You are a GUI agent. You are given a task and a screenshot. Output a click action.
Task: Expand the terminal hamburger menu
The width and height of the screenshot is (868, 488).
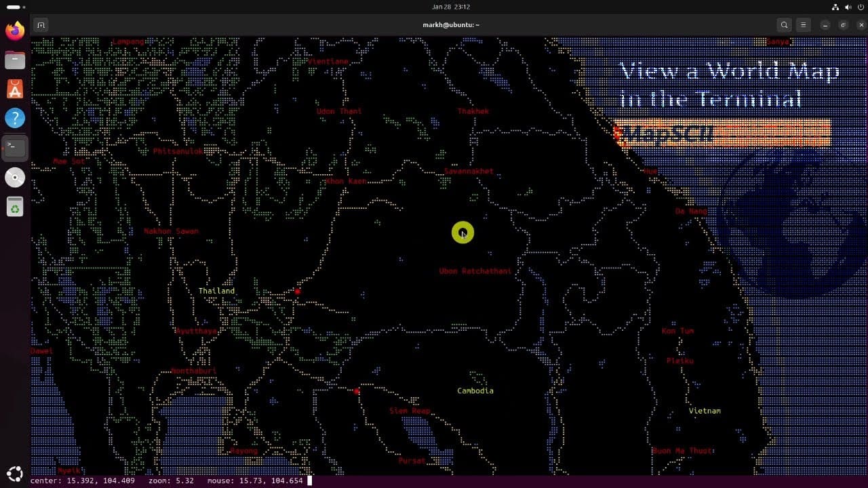pyautogui.click(x=804, y=25)
